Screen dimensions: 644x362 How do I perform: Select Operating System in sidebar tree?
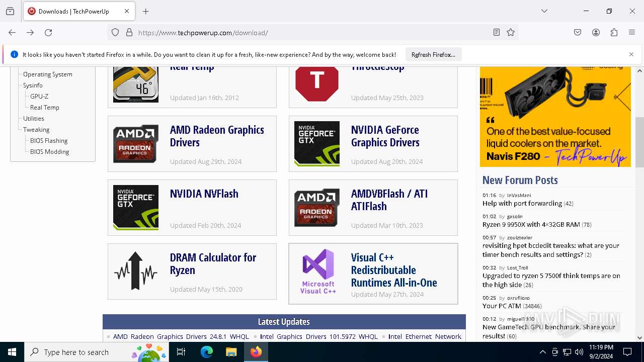click(48, 74)
